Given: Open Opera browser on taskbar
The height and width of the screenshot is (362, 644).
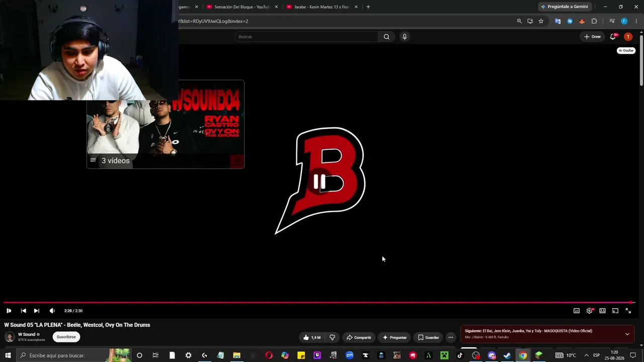Looking at the screenshot, I should [269, 355].
